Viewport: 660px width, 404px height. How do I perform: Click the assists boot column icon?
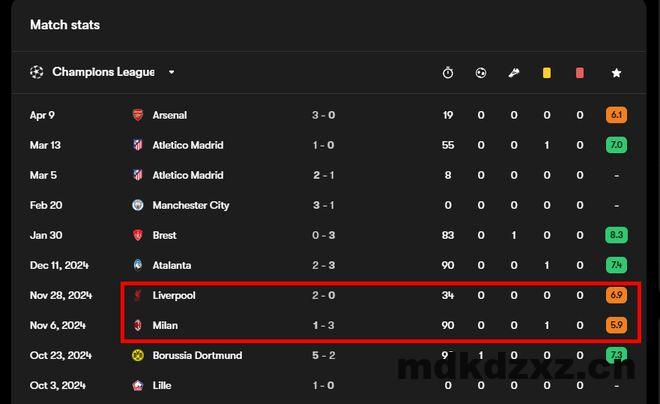[x=514, y=73]
